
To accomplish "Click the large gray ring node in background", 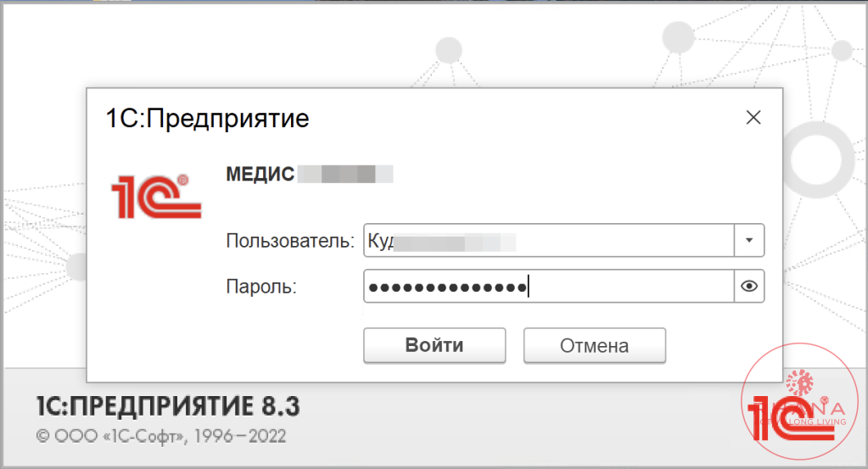I will (816, 159).
